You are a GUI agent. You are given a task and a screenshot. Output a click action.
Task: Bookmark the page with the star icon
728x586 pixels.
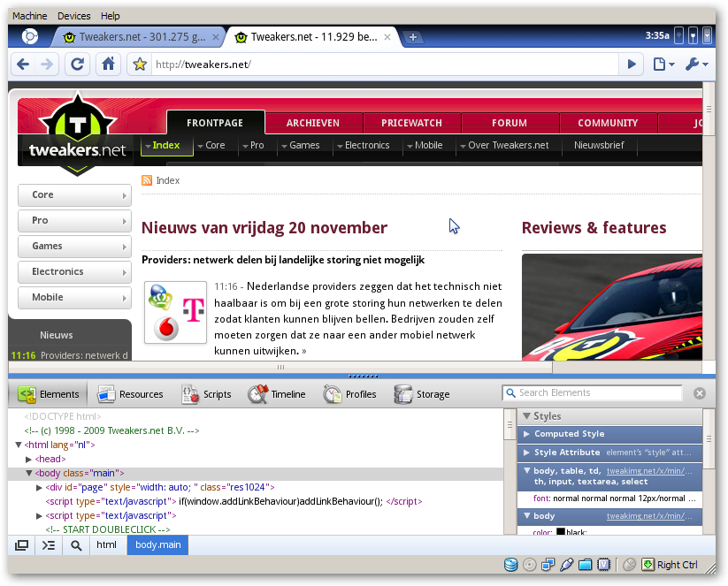coord(140,64)
